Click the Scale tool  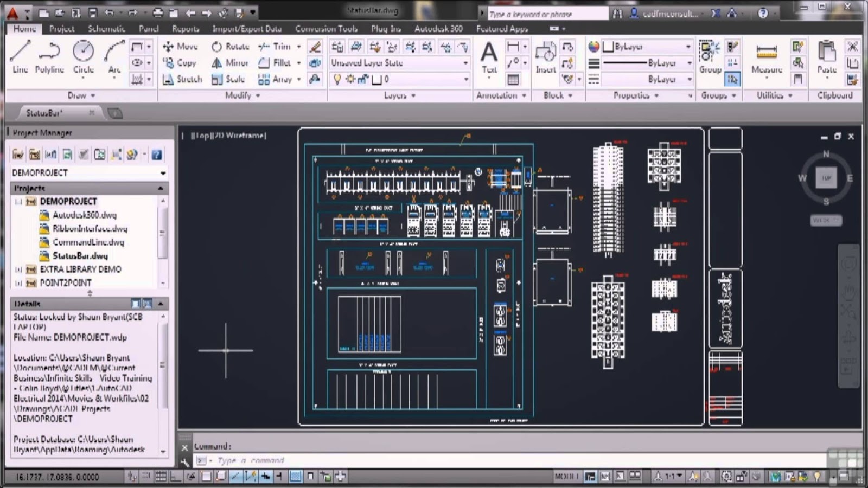click(228, 79)
